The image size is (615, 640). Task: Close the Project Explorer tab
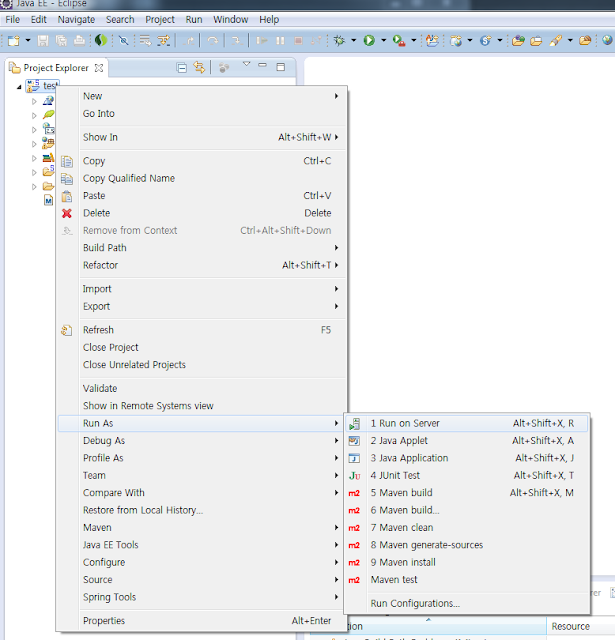click(99, 68)
